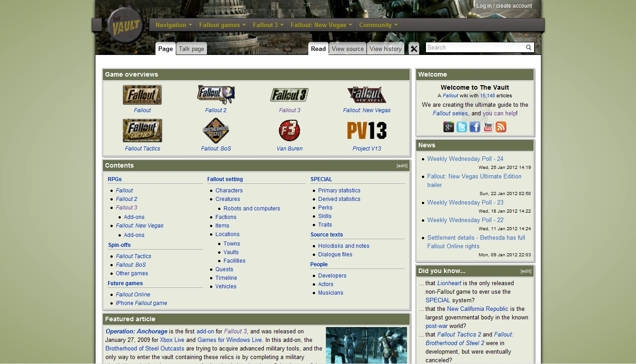Screen dimensions: 636x364
Task: Open Robots and computers link
Action: [x=252, y=209]
